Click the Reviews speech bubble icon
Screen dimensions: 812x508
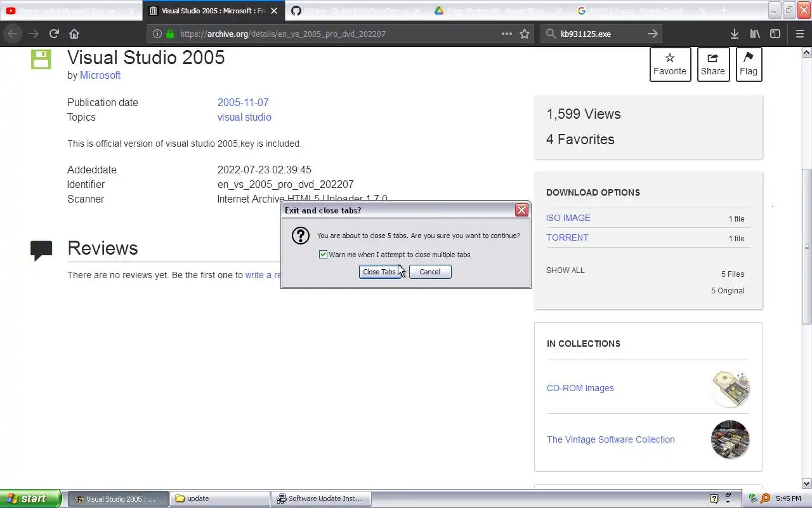click(x=41, y=250)
